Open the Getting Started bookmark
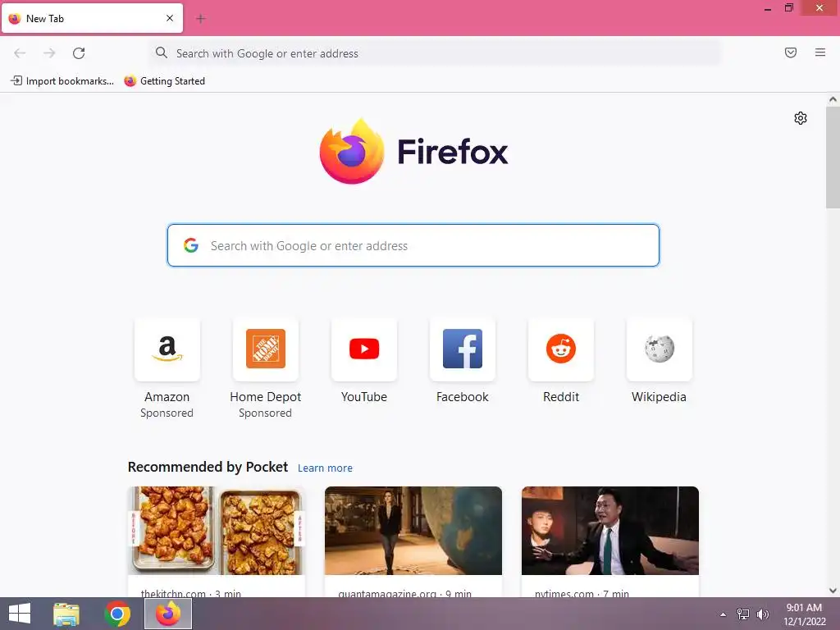This screenshot has width=840, height=630. point(164,81)
